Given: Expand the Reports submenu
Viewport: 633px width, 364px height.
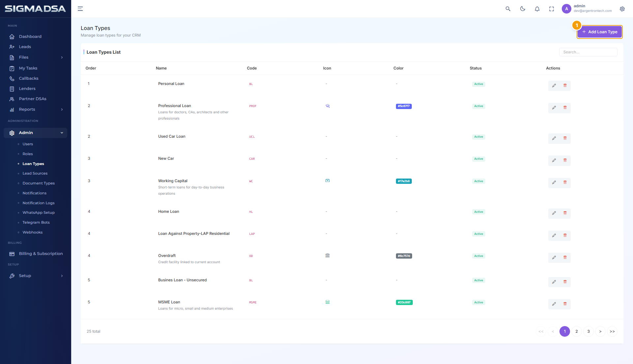Looking at the screenshot, I should point(35,109).
